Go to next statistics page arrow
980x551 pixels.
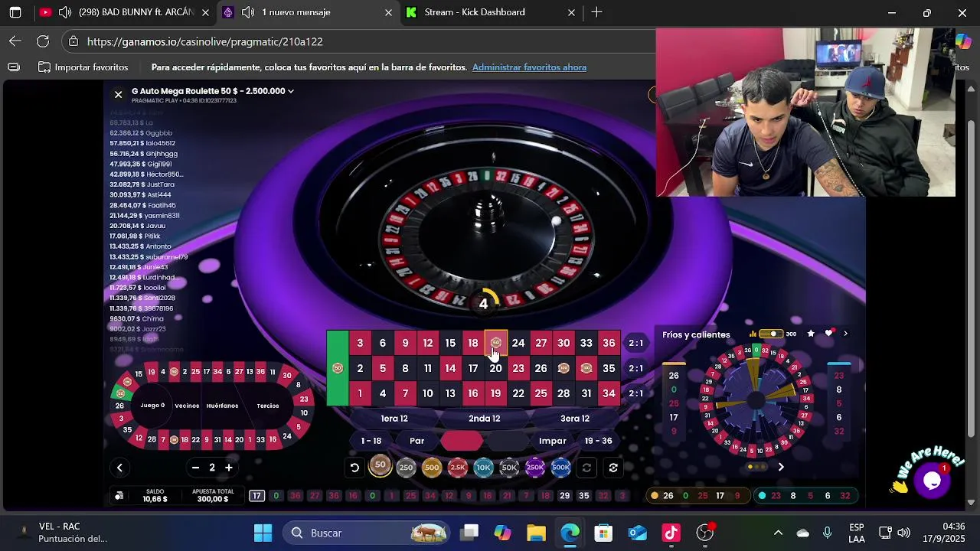(x=781, y=467)
